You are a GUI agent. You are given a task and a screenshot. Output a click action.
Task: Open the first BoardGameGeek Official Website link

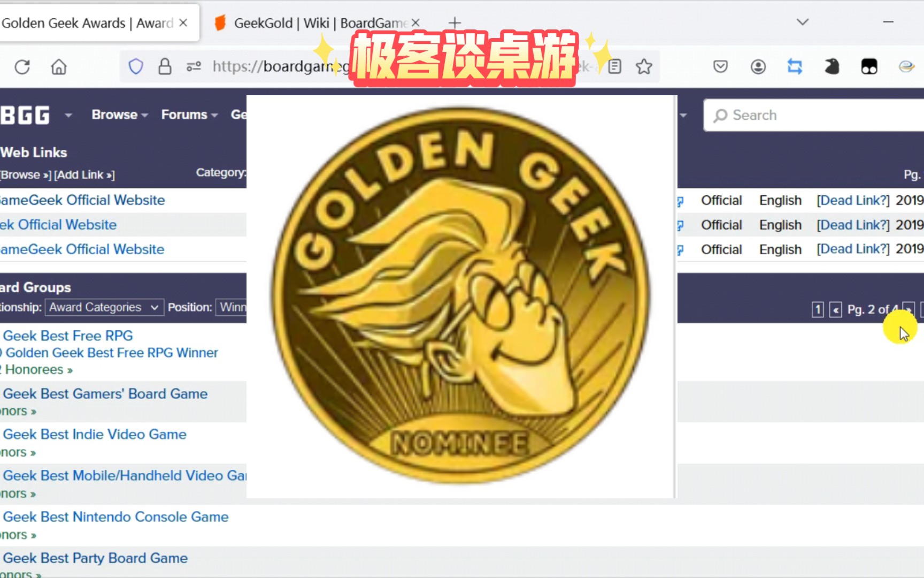click(x=82, y=200)
